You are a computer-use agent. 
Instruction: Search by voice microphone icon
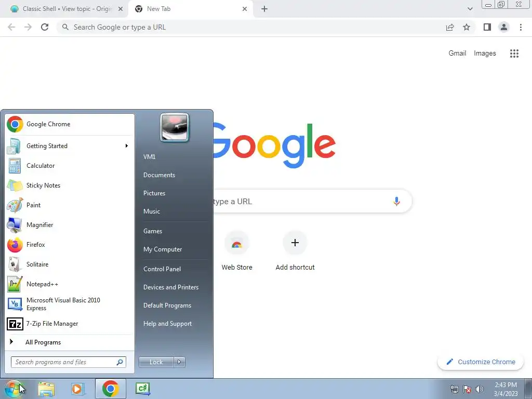(x=396, y=201)
